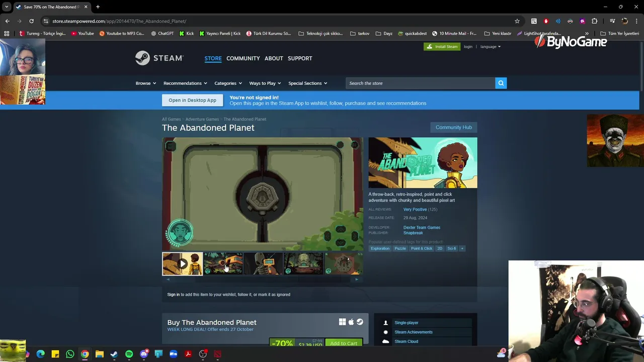This screenshot has width=644, height=362.
Task: Open Sticky Notes from the taskbar
Action: click(x=55, y=354)
